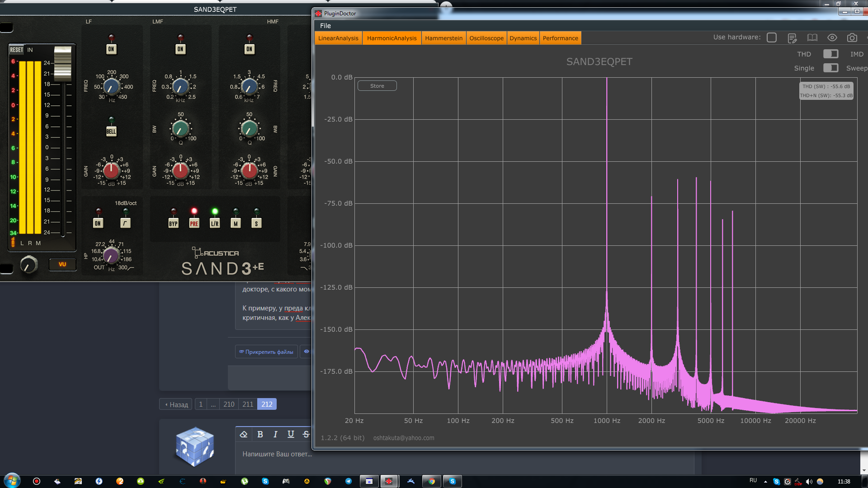Switch to the HarmonicAnalysis tab
Image resolution: width=868 pixels, height=488 pixels.
click(392, 38)
